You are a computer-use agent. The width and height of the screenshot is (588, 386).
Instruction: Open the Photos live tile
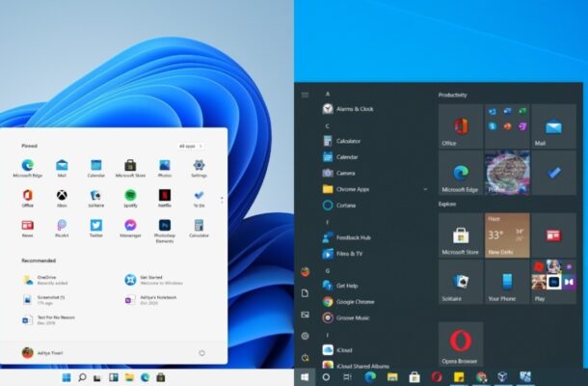[507, 173]
